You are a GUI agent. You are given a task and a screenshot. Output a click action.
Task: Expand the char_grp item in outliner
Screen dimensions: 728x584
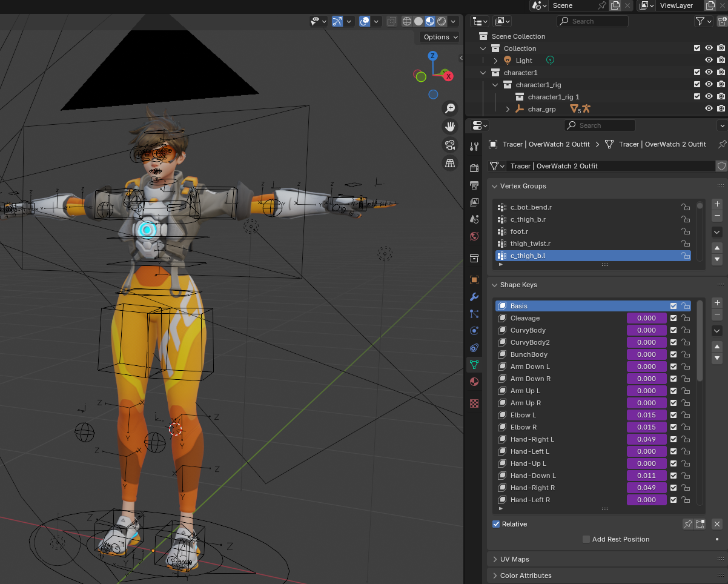[x=508, y=109]
